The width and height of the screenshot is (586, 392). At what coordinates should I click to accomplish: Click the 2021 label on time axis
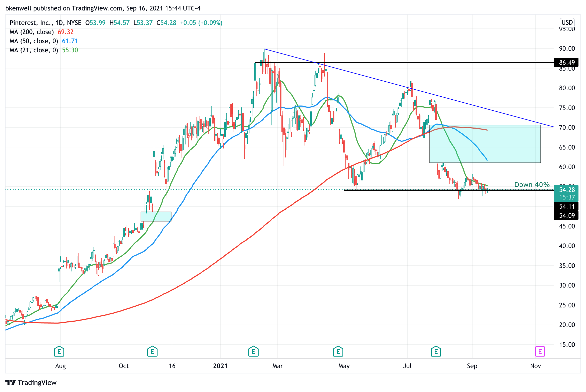[220, 366]
